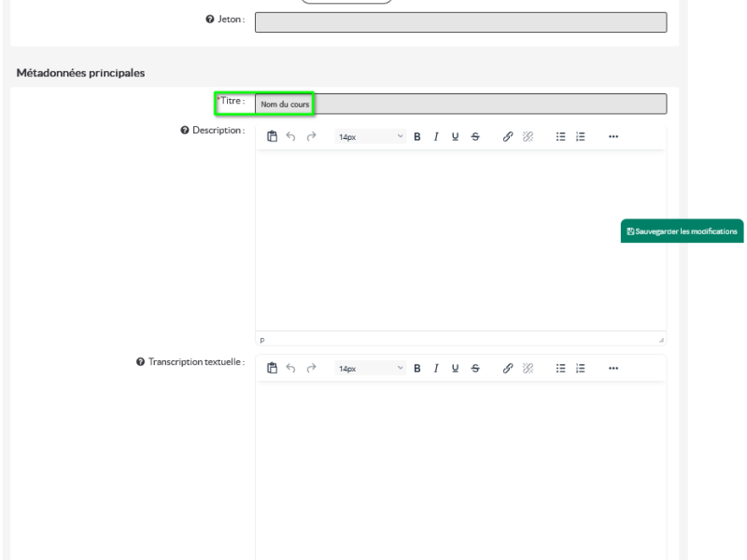Screen dimensions: 747x560
Task: Toggle italic in the Transcription textuelle editor
Action: [436, 368]
